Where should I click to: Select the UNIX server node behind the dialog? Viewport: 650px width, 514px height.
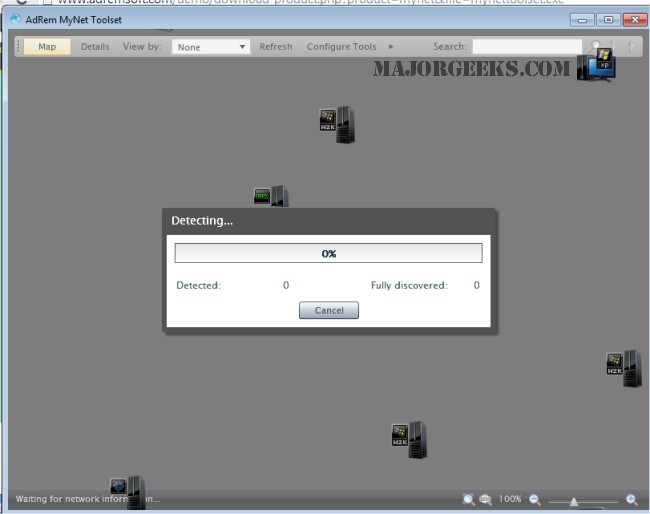271,196
